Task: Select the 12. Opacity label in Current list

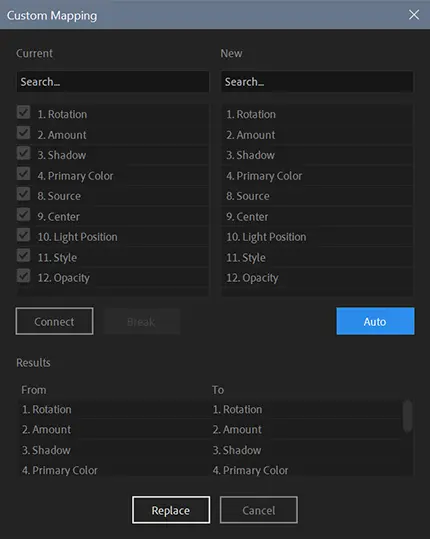Action: [64, 278]
